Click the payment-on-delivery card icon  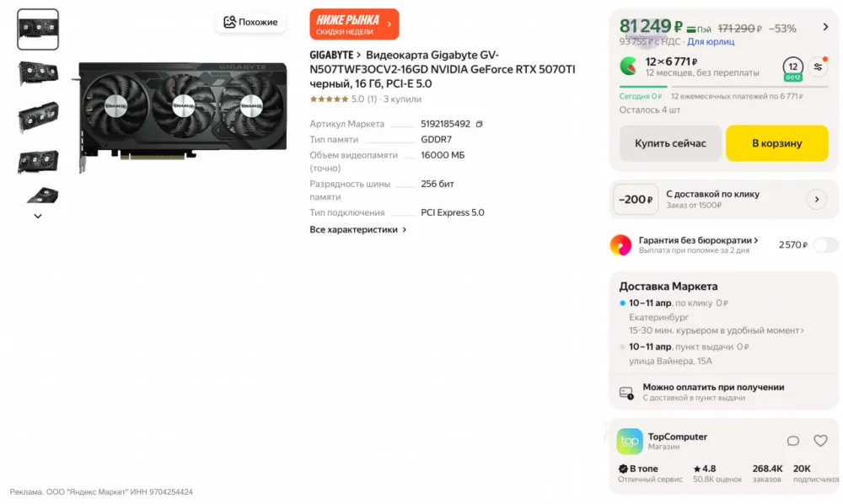point(626,392)
